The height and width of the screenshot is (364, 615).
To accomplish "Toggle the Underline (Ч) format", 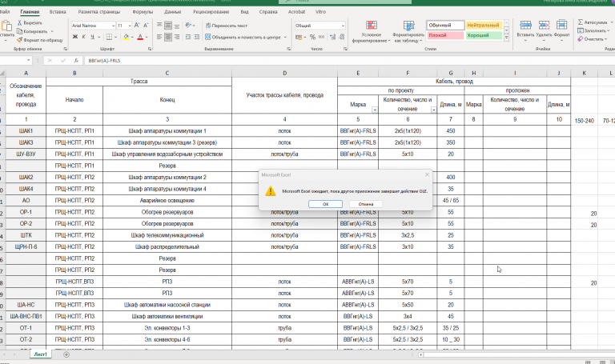I will pos(93,37).
